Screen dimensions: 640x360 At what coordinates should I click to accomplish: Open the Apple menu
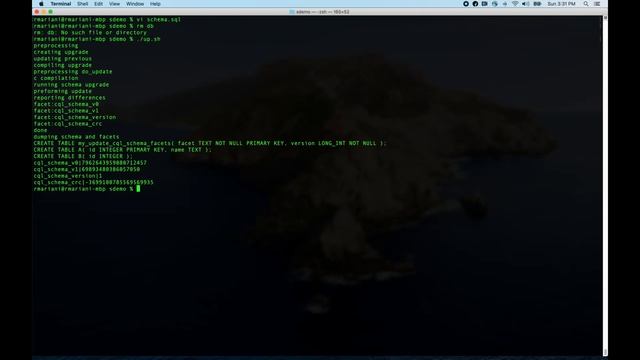(x=41, y=4)
